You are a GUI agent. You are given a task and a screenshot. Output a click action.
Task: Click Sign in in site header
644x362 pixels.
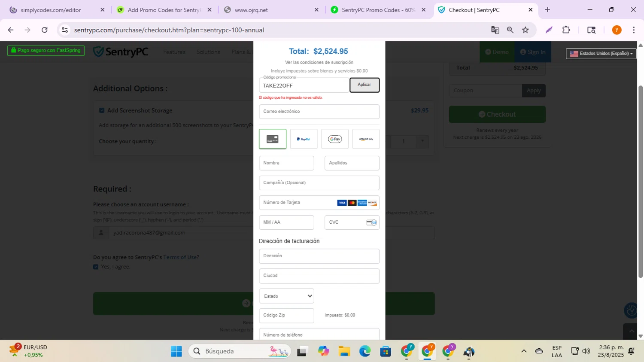click(x=533, y=52)
